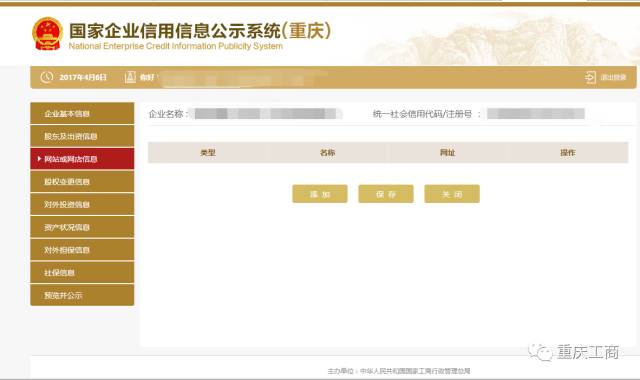Viewport: 640px width, 380px height.
Task: Open 资产状况信息 in the sidebar
Action: [x=82, y=227]
